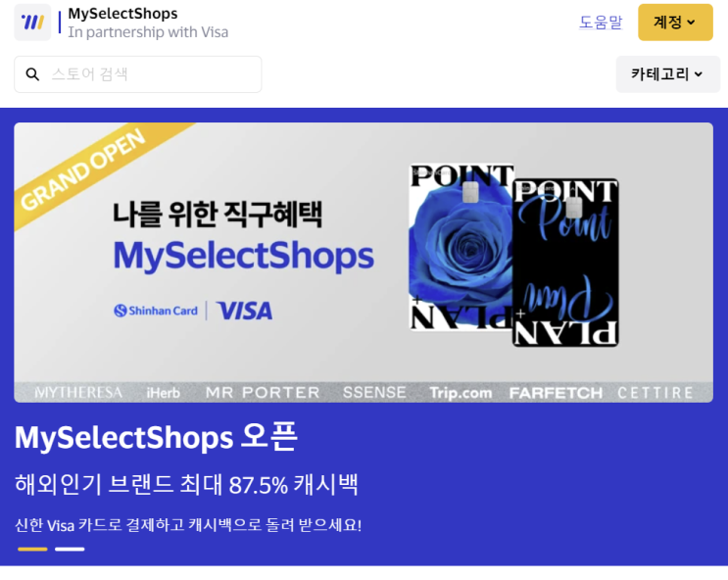The width and height of the screenshot is (728, 580).
Task: Click the MySelectShops logo icon
Action: 32,23
